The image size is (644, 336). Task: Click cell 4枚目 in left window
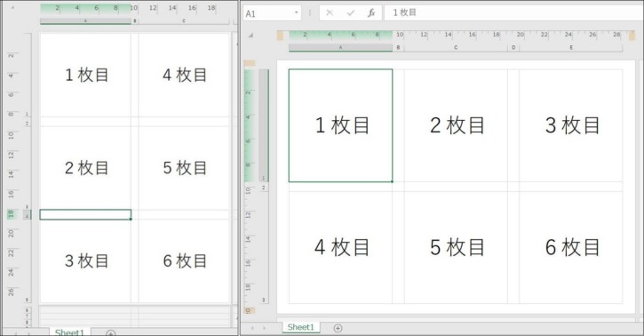[x=184, y=76]
